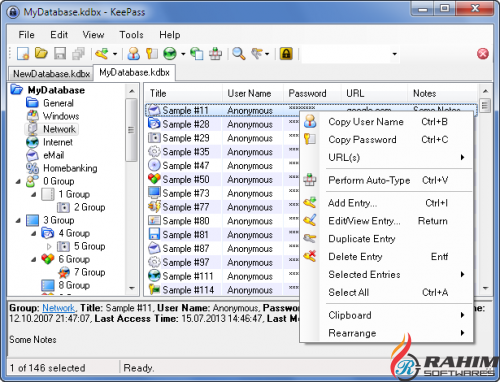Screen dimensions: 500x382
Task: Click the Copy User Name toolbar icon
Action: click(134, 53)
